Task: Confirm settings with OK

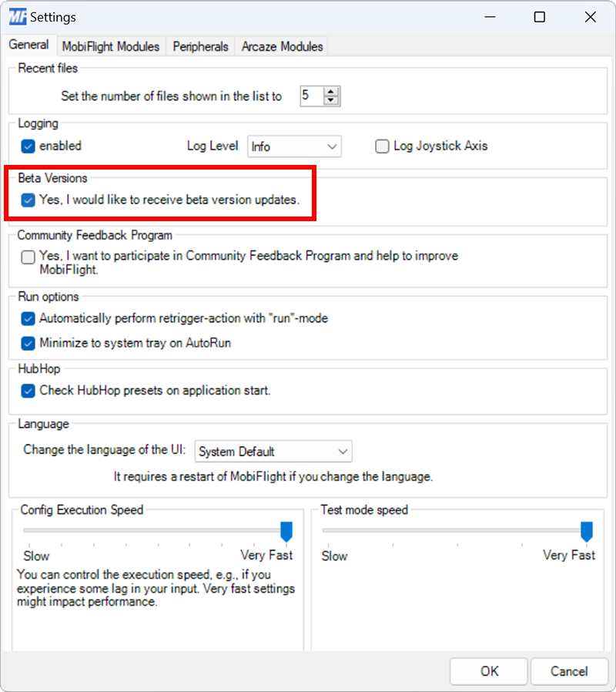Action: pyautogui.click(x=488, y=671)
